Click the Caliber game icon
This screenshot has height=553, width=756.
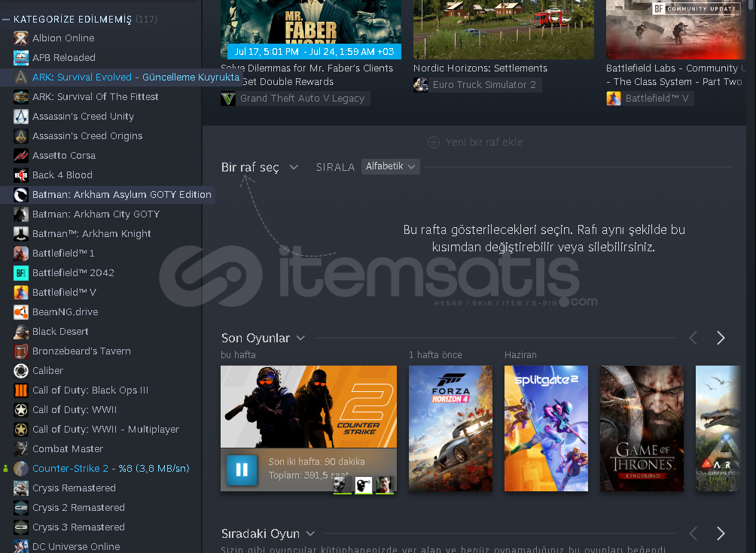pyautogui.click(x=21, y=371)
